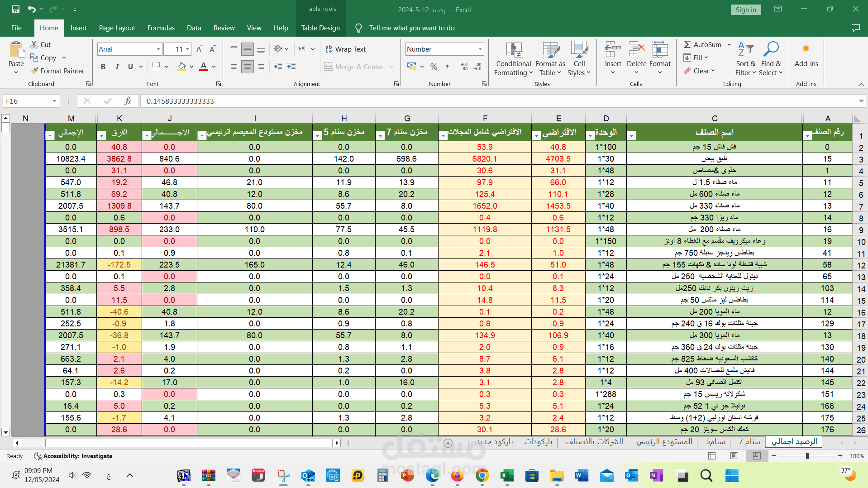Open Format as Table gallery
Viewport: 868px width, 488px height.
[550, 59]
